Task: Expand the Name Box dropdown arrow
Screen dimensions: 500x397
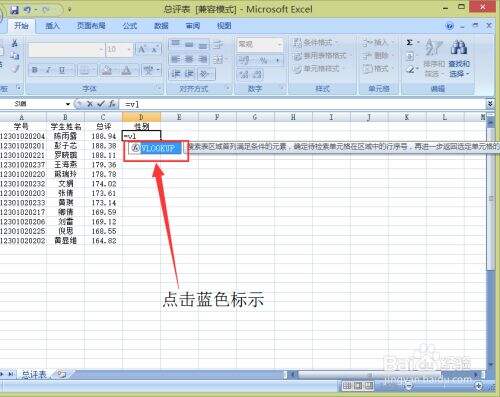Action: (x=68, y=104)
